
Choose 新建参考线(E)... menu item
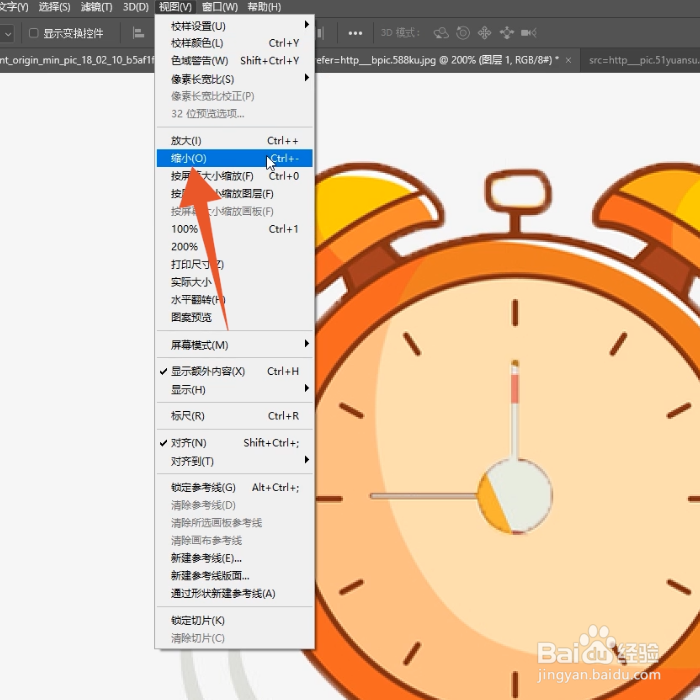pyautogui.click(x=234, y=558)
